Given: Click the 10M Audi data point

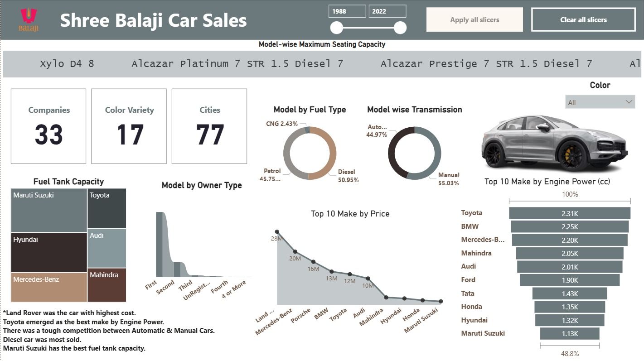Looking at the screenshot, I should point(368,279).
